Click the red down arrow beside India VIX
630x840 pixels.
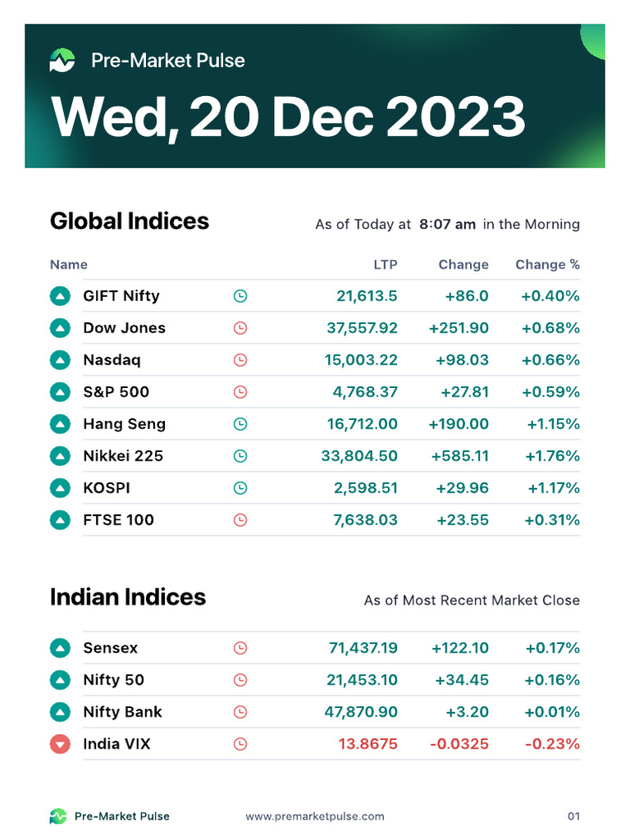(60, 745)
